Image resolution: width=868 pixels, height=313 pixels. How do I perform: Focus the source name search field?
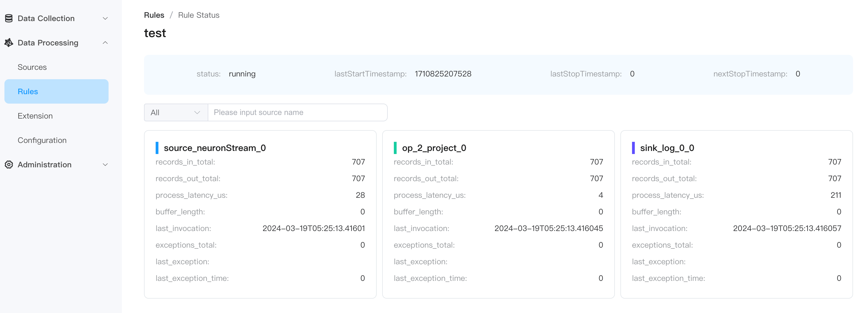[x=297, y=112]
